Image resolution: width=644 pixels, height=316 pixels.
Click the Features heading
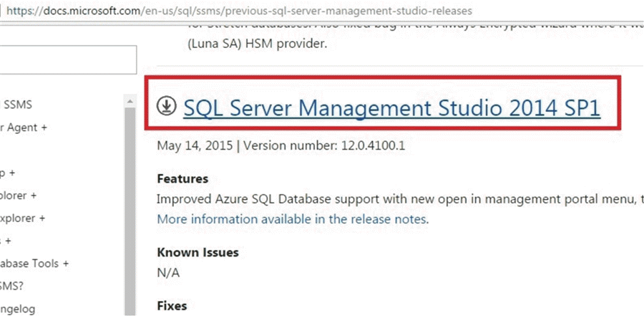coord(182,178)
